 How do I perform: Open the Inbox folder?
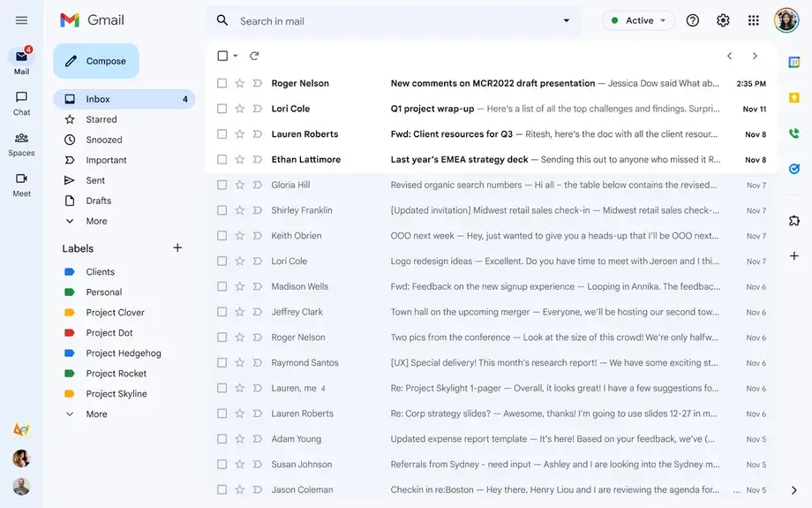pyautogui.click(x=124, y=99)
